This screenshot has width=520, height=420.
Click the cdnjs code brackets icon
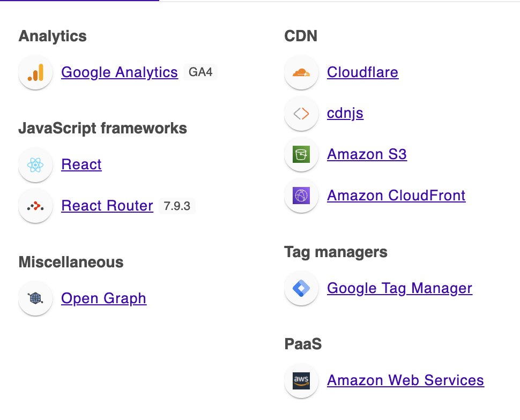point(301,114)
